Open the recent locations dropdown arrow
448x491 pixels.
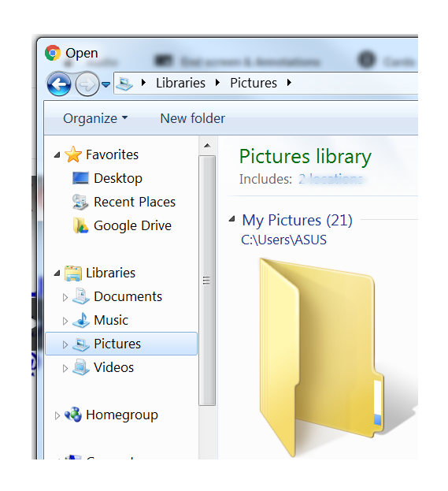coord(106,84)
